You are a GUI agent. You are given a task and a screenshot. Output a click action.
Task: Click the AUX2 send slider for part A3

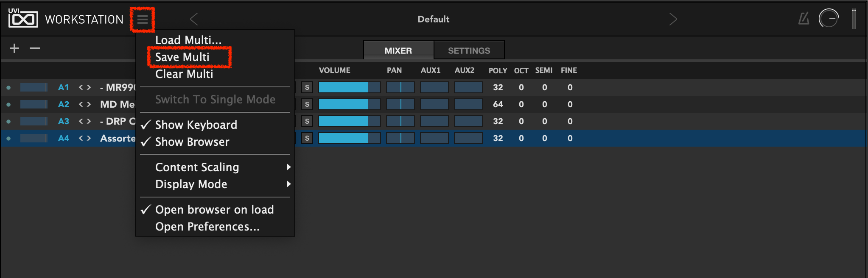(x=468, y=121)
